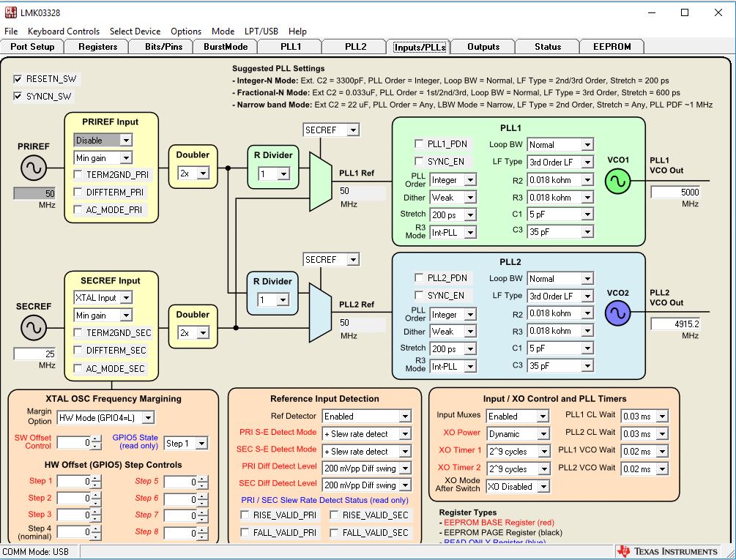This screenshot has width=736, height=560.
Task: Increment the SW Offset Control spinner
Action: tap(96, 439)
